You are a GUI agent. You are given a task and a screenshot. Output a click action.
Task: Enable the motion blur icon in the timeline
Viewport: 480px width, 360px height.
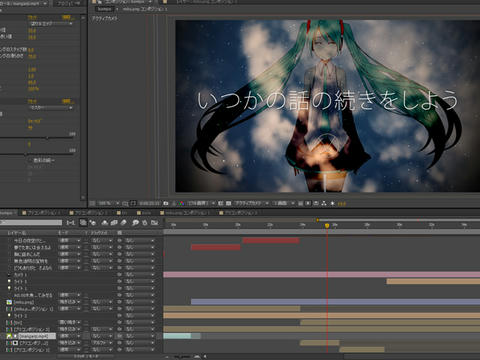pos(124,223)
